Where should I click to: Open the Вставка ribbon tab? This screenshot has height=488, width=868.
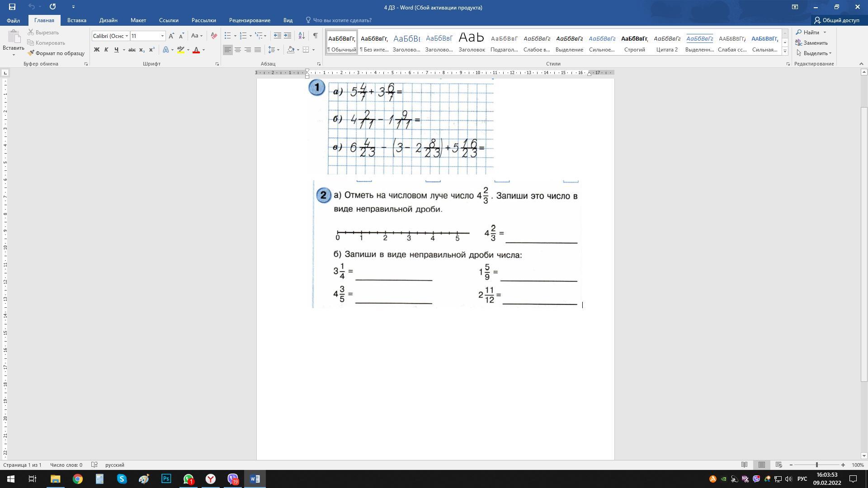(76, 20)
